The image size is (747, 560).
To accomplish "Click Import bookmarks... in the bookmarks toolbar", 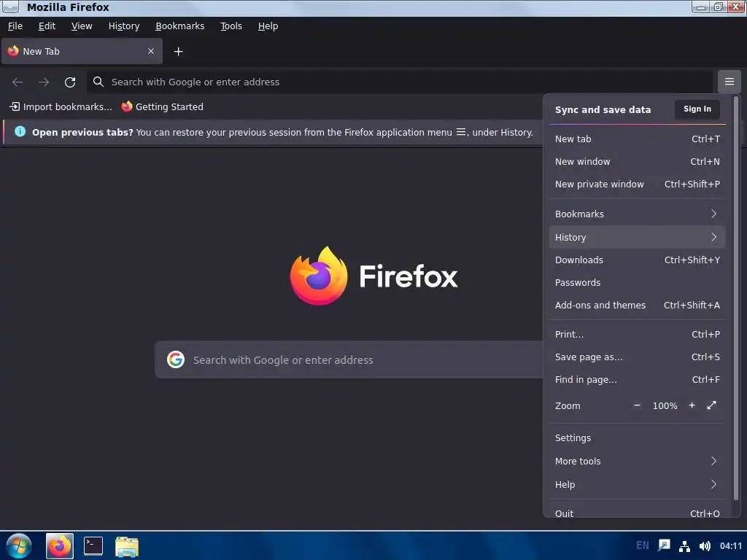I will 61,106.
